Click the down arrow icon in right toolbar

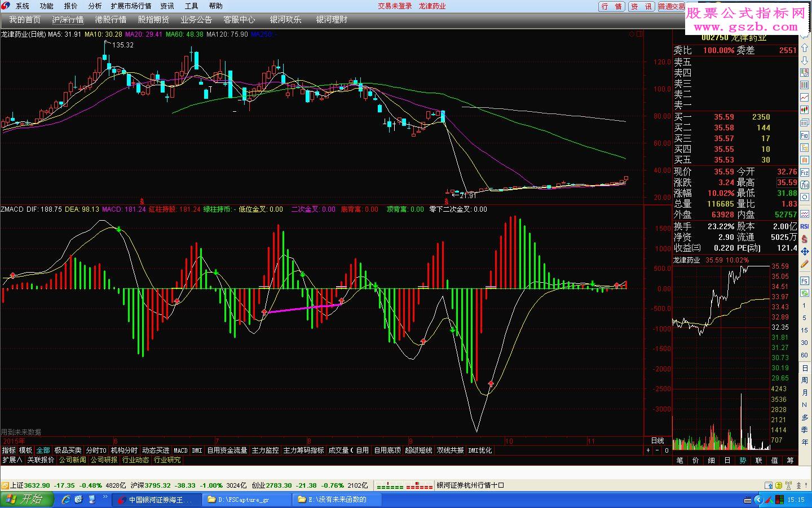click(x=805, y=59)
